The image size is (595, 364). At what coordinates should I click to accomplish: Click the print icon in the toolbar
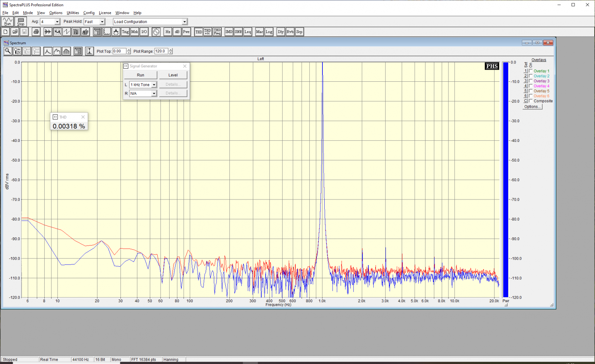click(x=36, y=32)
